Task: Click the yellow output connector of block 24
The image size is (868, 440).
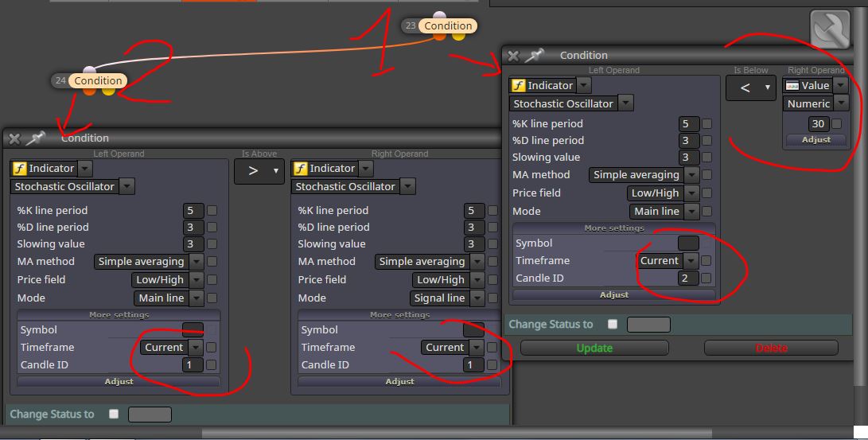Action: [108, 92]
